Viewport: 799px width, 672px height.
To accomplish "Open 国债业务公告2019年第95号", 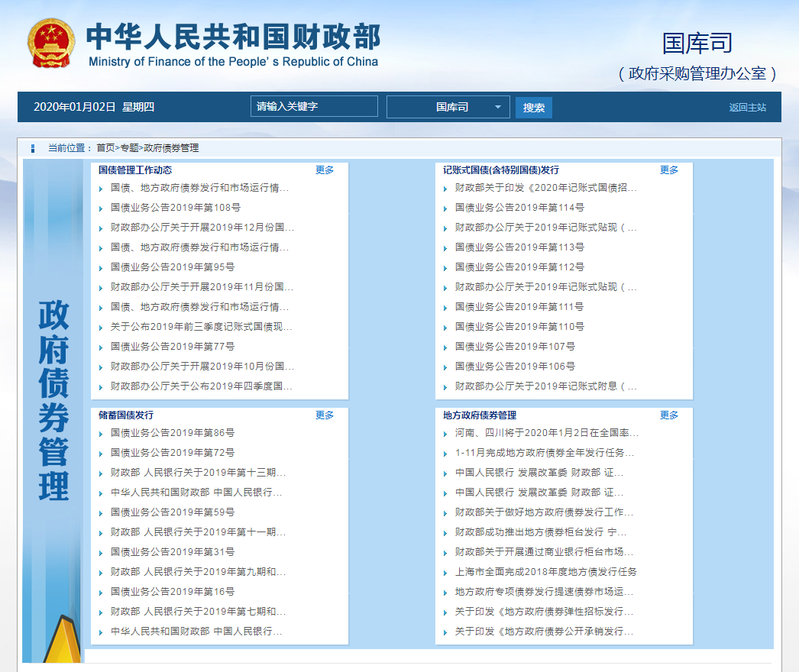I will (x=173, y=267).
